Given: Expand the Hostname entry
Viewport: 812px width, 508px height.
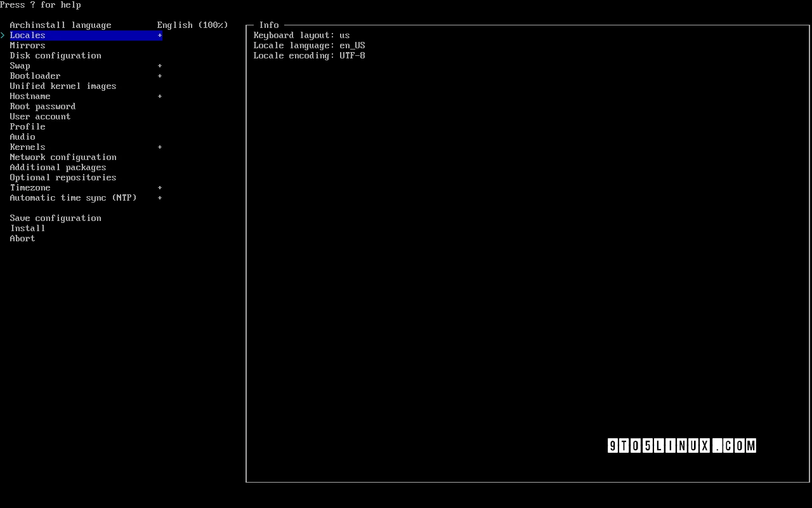Looking at the screenshot, I should click(x=30, y=96).
